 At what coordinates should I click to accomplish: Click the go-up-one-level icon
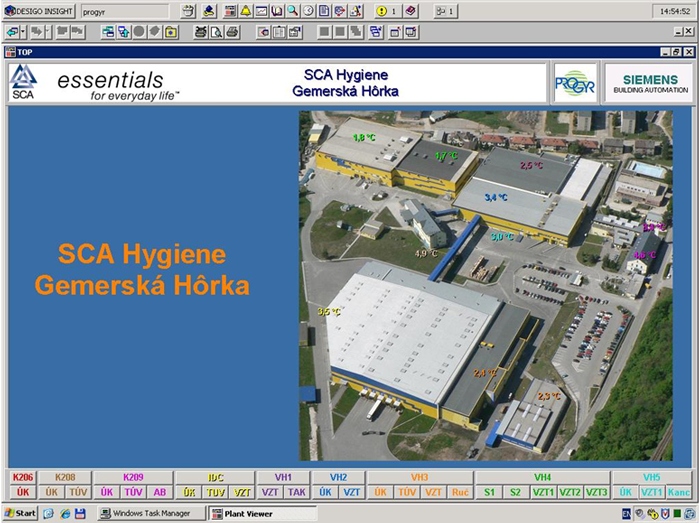[x=124, y=32]
